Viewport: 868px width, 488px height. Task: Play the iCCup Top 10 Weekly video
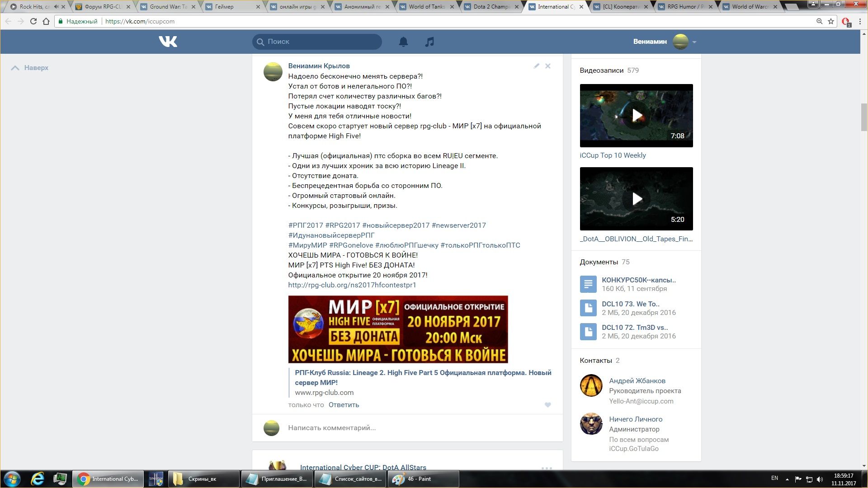(x=636, y=116)
